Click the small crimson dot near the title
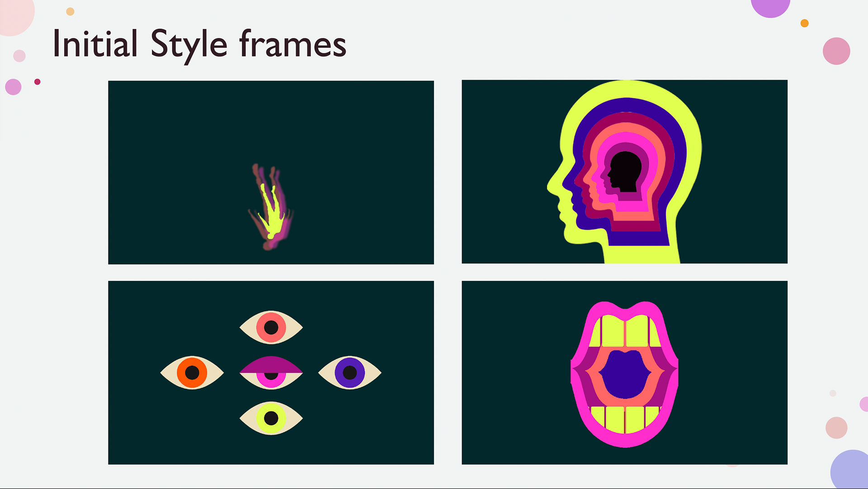The height and width of the screenshot is (489, 868). (x=38, y=82)
